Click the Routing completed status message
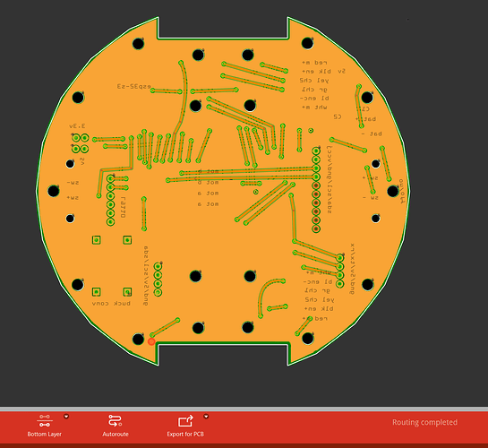This screenshot has height=448, width=488. click(x=424, y=422)
